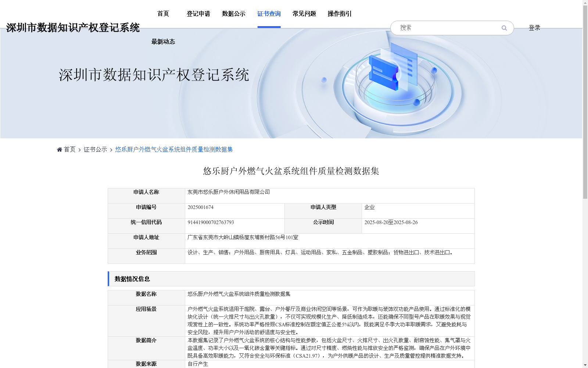Open the 登记申请 menu item

pos(198,14)
